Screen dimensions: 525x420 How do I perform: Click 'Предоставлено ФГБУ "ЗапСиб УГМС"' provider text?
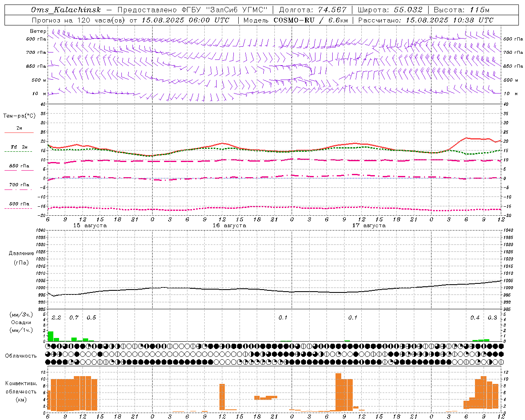tap(192, 10)
